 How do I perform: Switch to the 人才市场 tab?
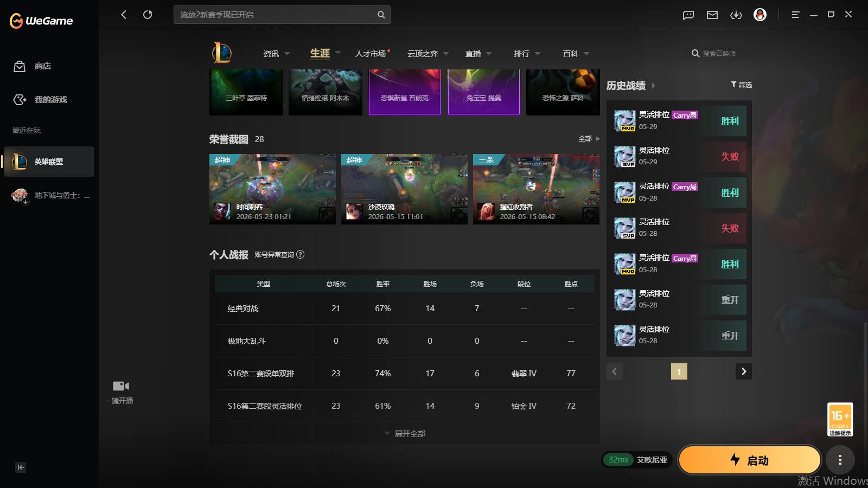click(371, 54)
